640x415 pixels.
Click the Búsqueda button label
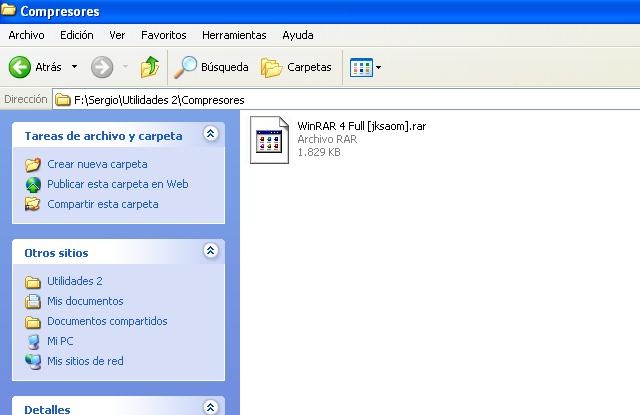click(x=225, y=67)
